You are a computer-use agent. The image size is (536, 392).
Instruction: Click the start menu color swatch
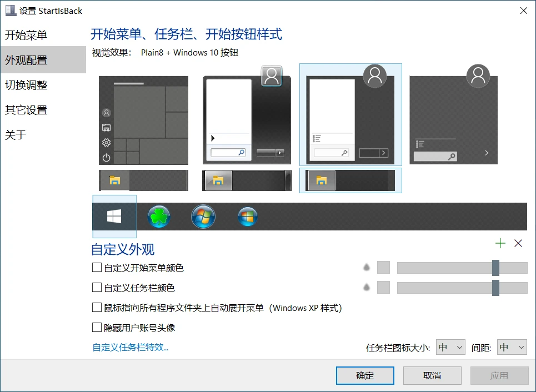tap(383, 268)
